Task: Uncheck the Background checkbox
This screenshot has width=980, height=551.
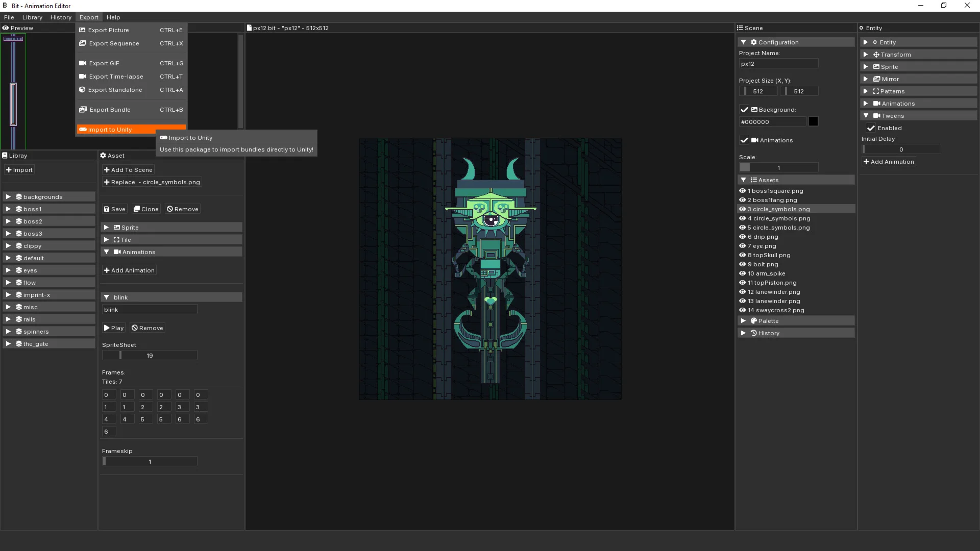Action: pyautogui.click(x=744, y=110)
